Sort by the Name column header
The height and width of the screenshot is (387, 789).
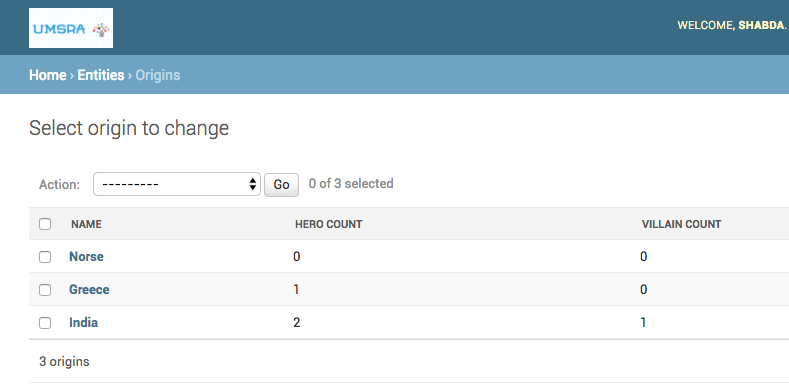point(86,224)
